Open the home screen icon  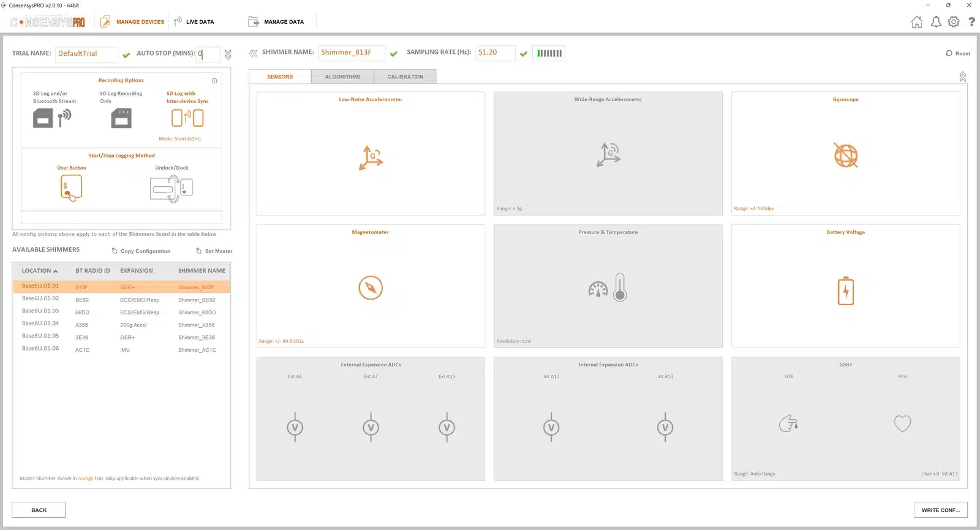click(917, 22)
